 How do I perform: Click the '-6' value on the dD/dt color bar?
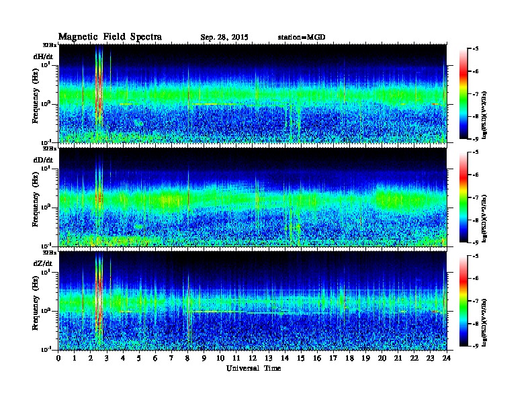(476, 175)
